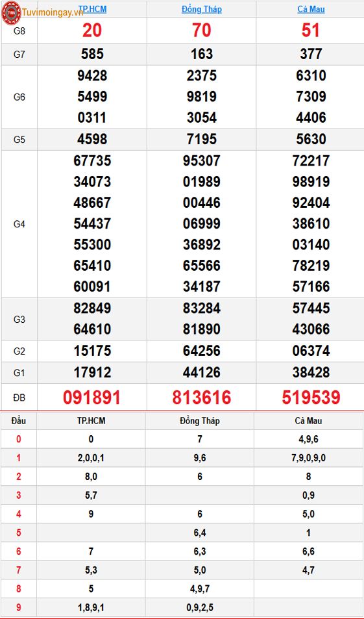
Task: Select TP.HCM special prize 091891
Action: (x=92, y=397)
